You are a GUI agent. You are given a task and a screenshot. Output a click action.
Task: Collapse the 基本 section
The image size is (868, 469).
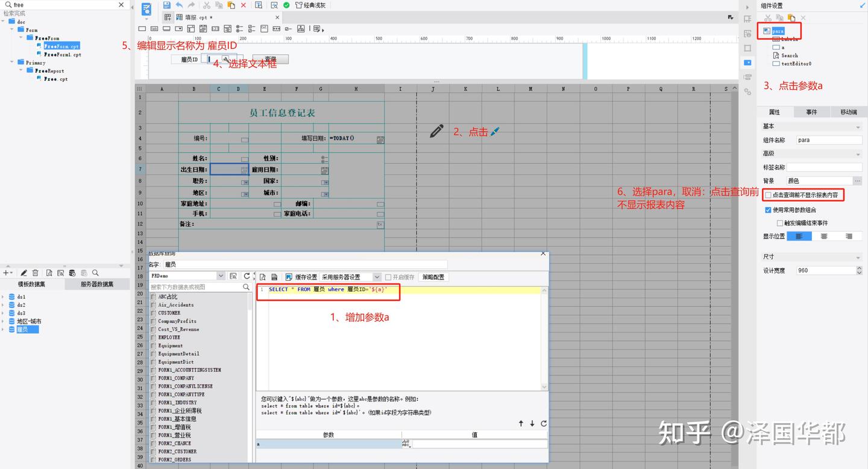(858, 127)
